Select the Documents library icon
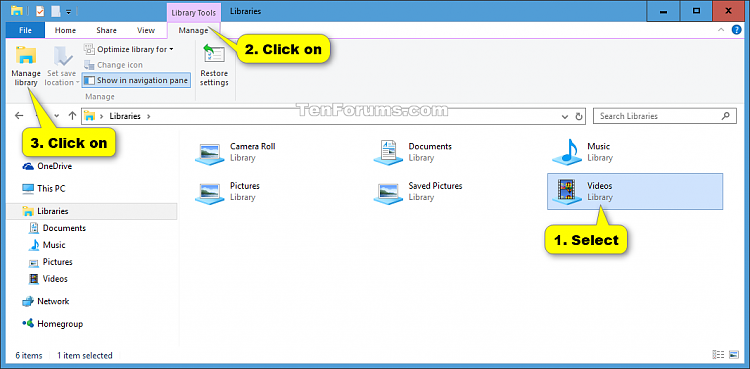This screenshot has height=369, width=750. (388, 153)
